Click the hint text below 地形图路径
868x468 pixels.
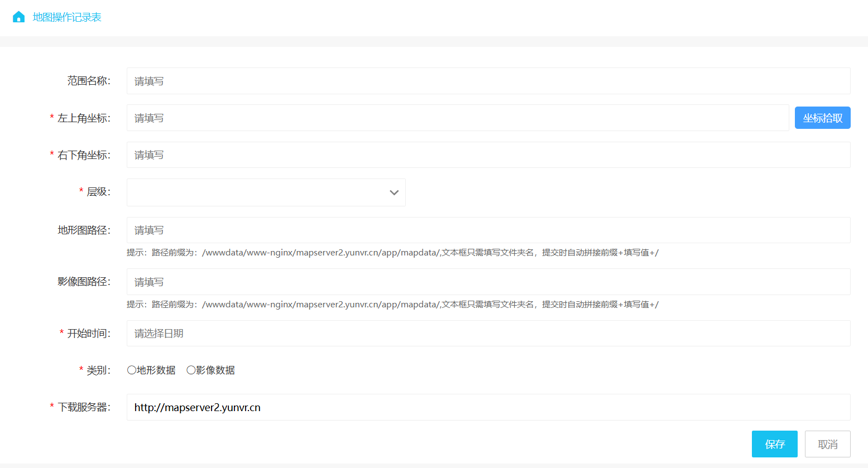(392, 253)
